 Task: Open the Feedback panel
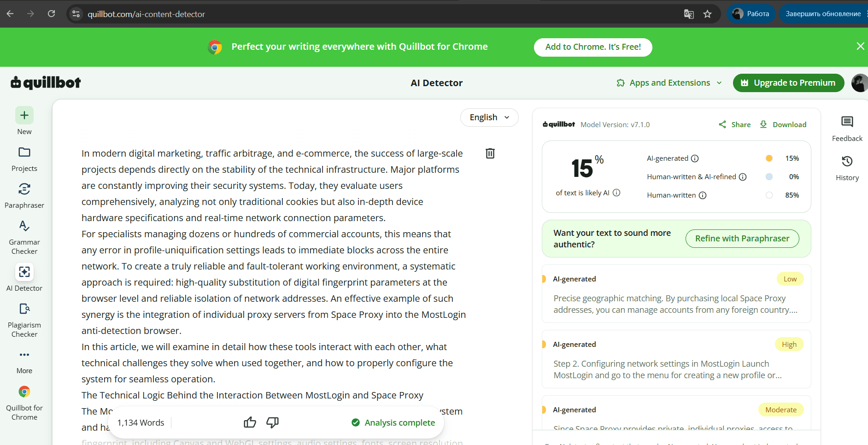pos(847,129)
